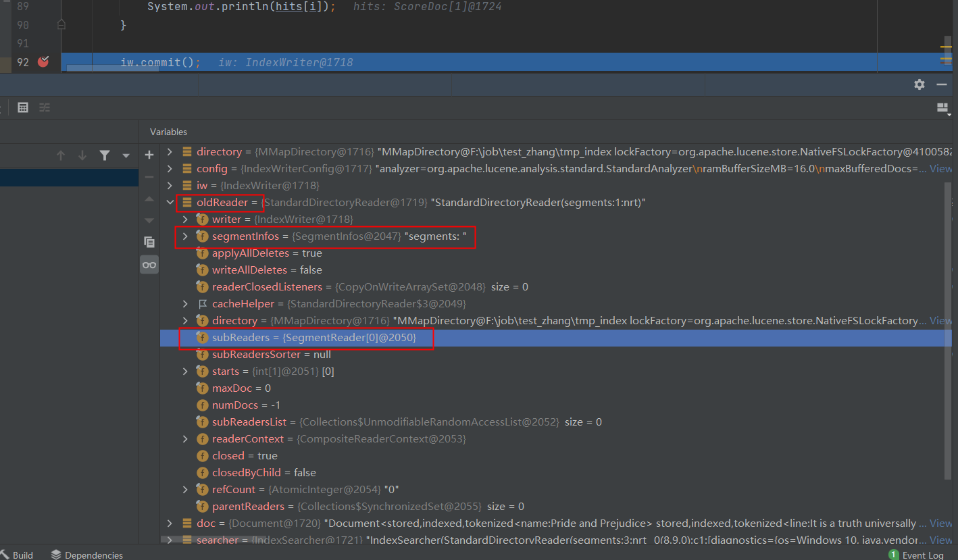Screen dimensions: 958x560
Task: Open the Layout Settings icon
Action: pos(943,108)
